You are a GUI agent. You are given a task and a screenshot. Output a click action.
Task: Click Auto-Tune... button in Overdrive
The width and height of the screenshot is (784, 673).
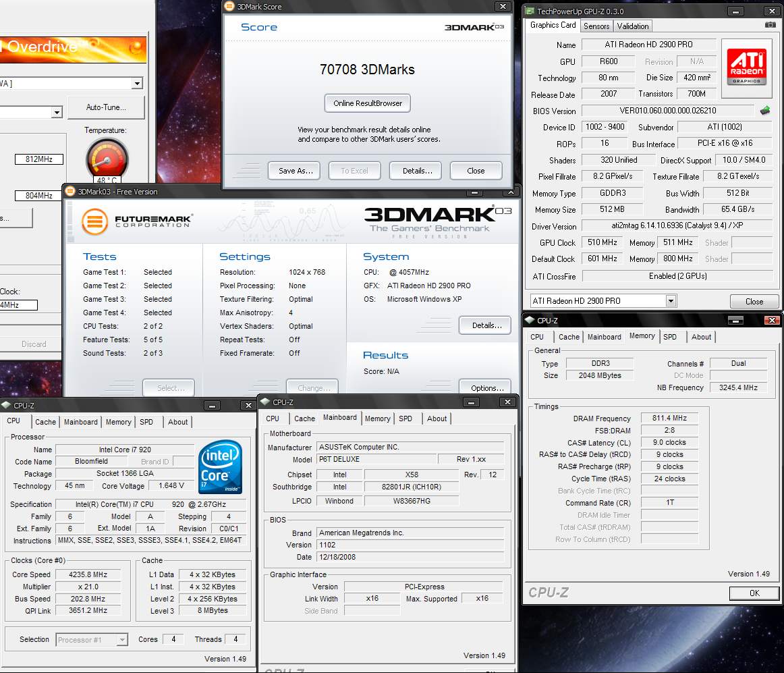[x=106, y=107]
